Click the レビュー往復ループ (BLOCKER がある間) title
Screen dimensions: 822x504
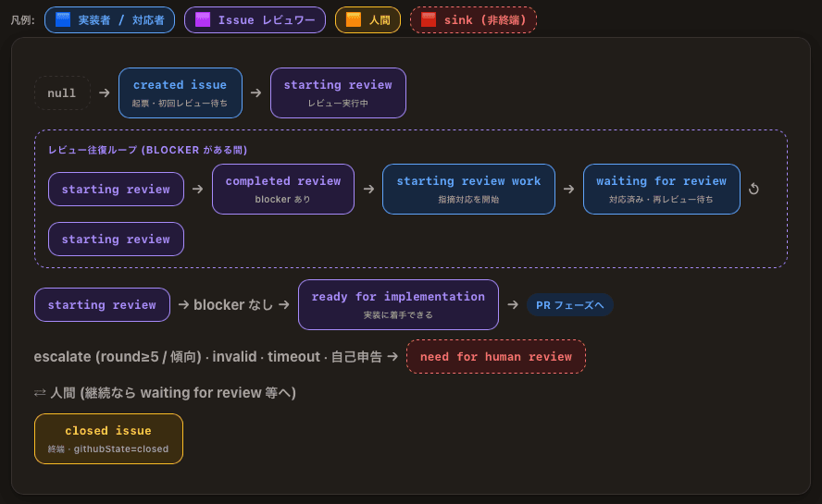[x=147, y=150]
